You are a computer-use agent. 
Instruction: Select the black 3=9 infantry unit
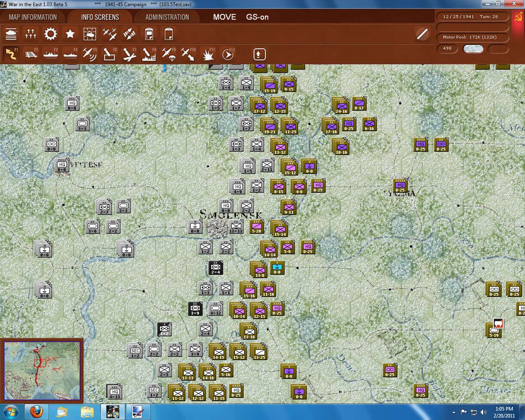click(x=195, y=309)
